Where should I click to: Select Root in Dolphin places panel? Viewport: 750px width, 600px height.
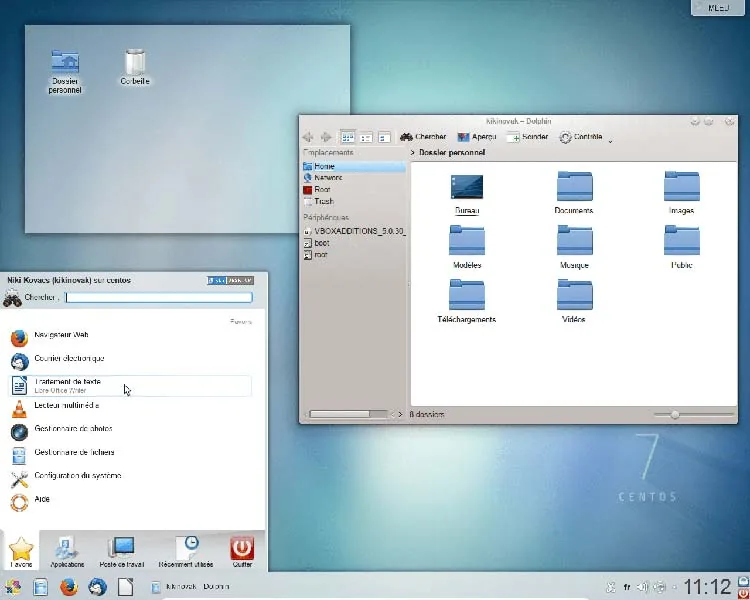[x=354, y=189]
